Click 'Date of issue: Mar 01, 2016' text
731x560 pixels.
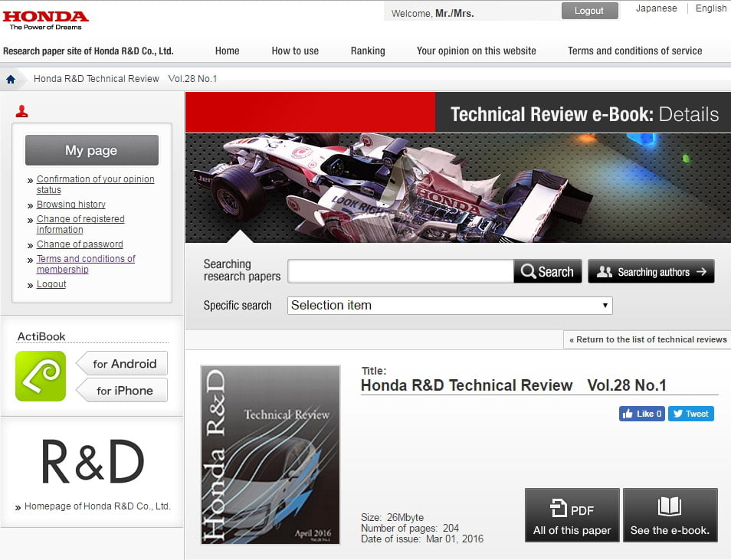(422, 539)
